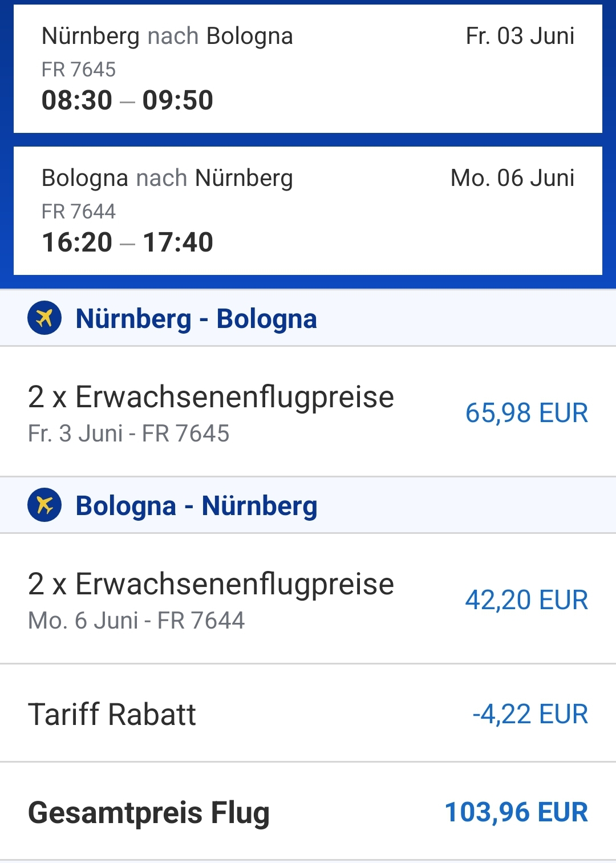The image size is (616, 863).
Task: Select the Tariff Rabatt label
Action: click(112, 714)
